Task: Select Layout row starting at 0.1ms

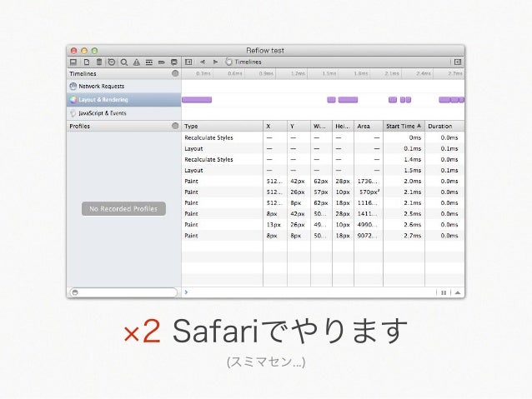Action: point(323,148)
